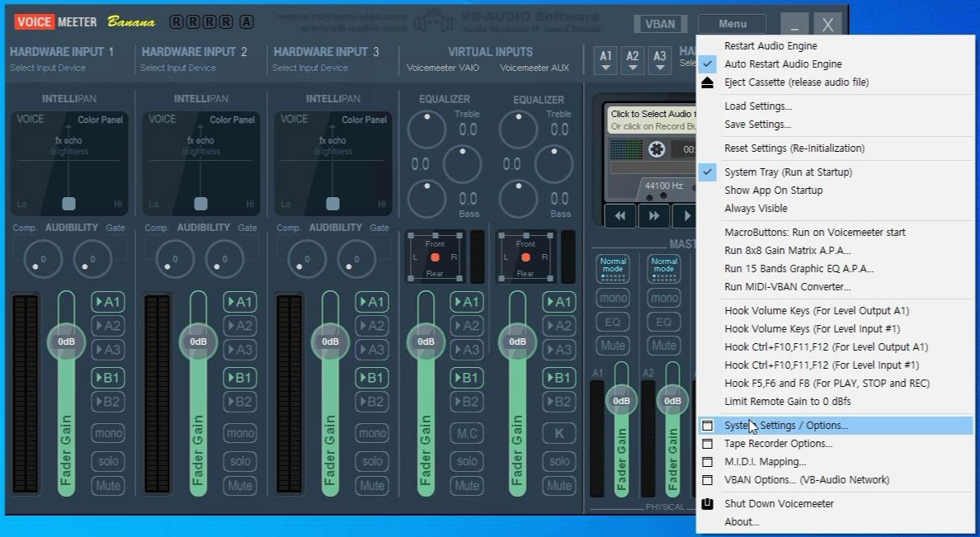The height and width of the screenshot is (537, 980).
Task: Click the VBAN button
Action: pos(660,24)
